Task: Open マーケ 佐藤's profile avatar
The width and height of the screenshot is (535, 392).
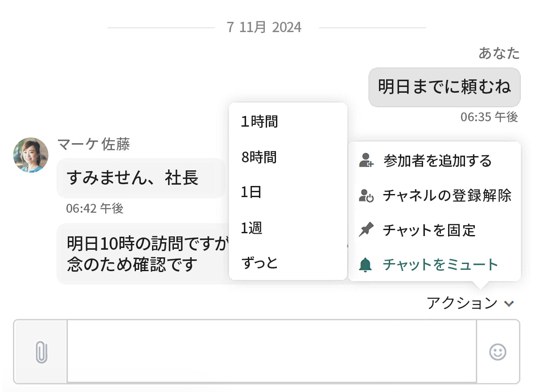Action: pyautogui.click(x=30, y=155)
